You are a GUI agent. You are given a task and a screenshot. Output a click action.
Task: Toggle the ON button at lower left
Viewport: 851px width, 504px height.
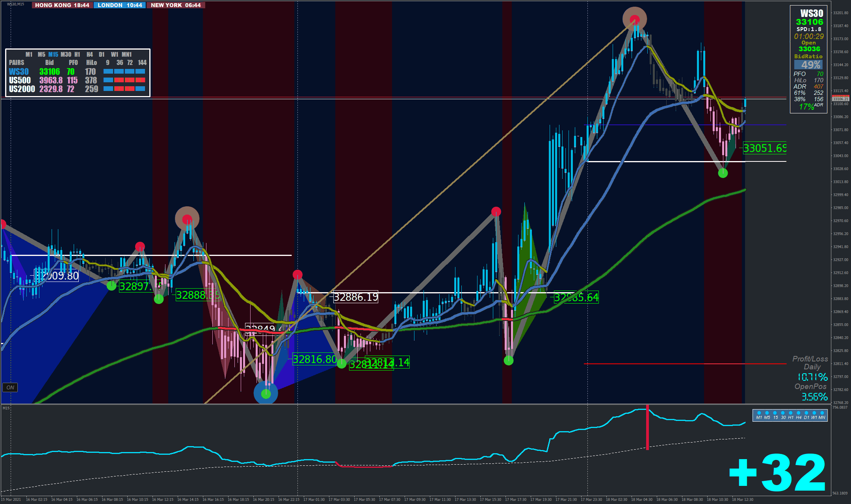coord(10,387)
